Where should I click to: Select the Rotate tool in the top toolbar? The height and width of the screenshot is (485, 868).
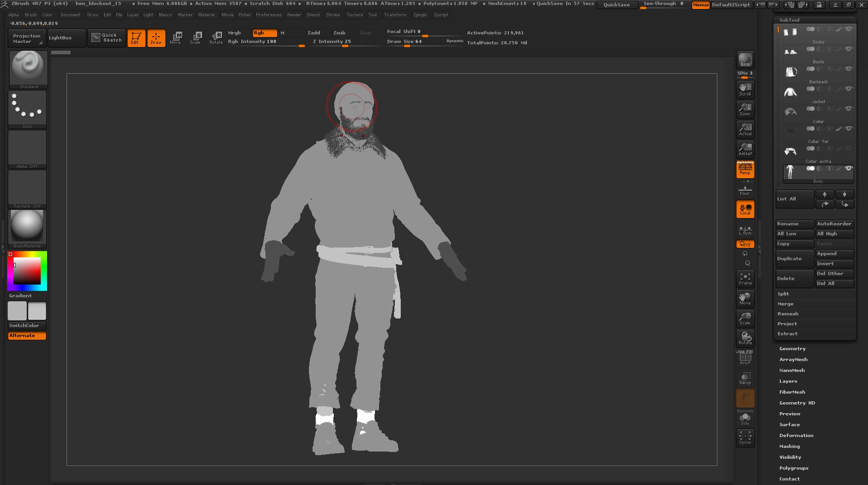coord(216,38)
